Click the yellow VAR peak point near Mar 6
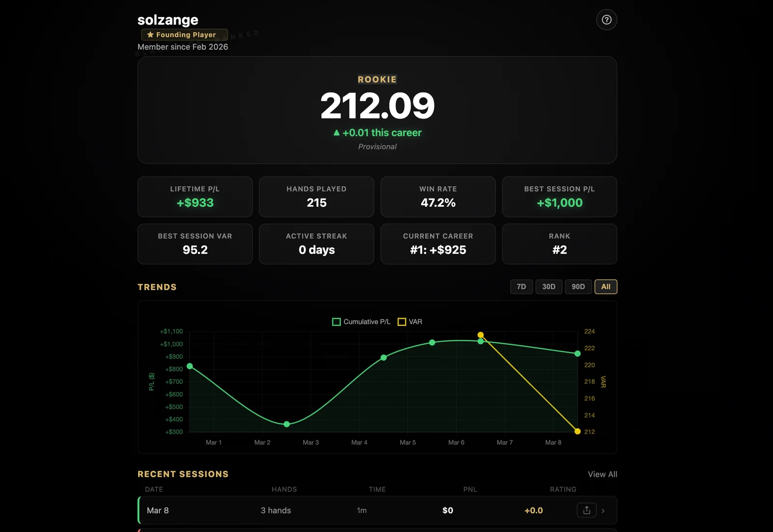Image resolution: width=773 pixels, height=532 pixels. 480,335
